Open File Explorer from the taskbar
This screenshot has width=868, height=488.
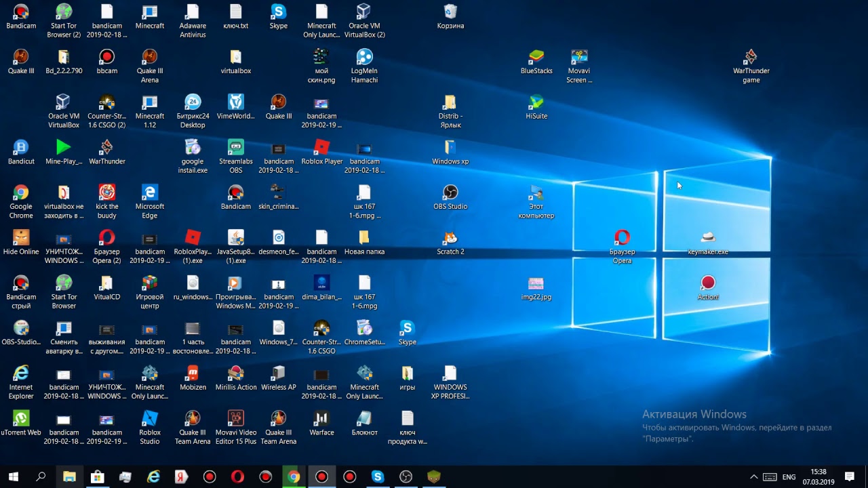coord(69,476)
